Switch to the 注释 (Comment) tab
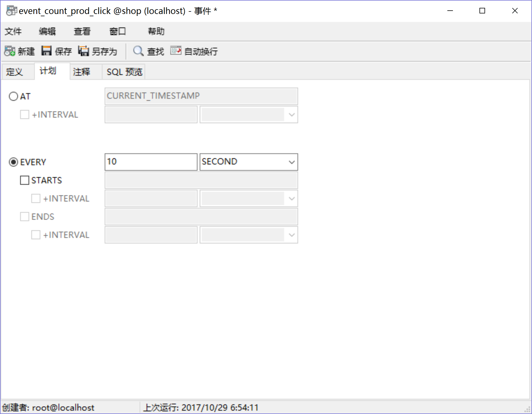This screenshot has height=414, width=532. pos(86,72)
